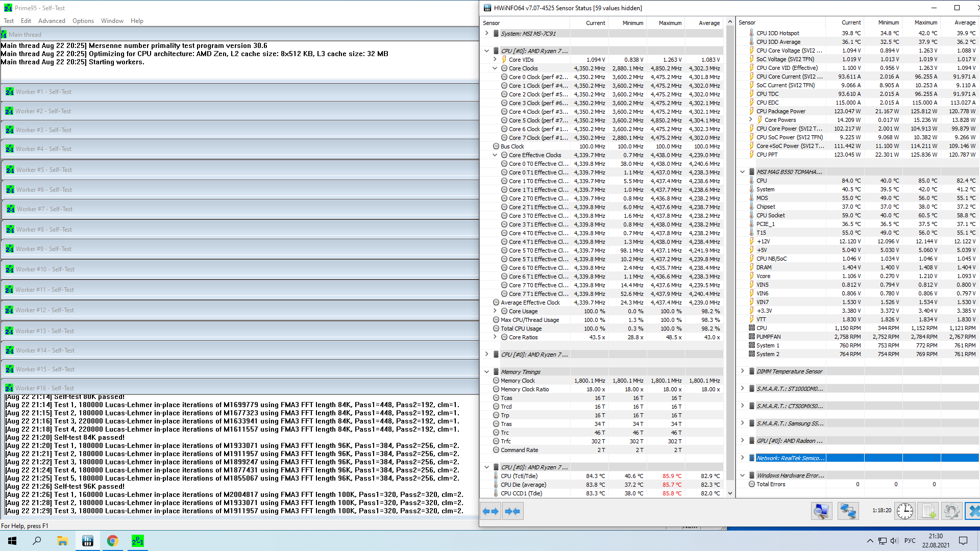
Task: Reset the elapsed time clock icon
Action: click(904, 511)
